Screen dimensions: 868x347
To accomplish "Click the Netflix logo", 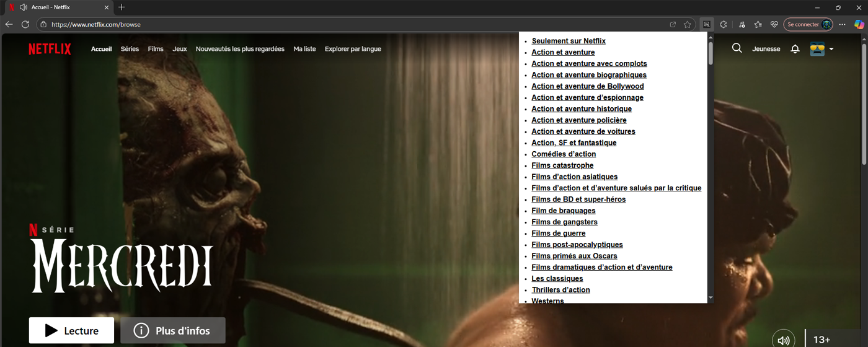I will [50, 49].
